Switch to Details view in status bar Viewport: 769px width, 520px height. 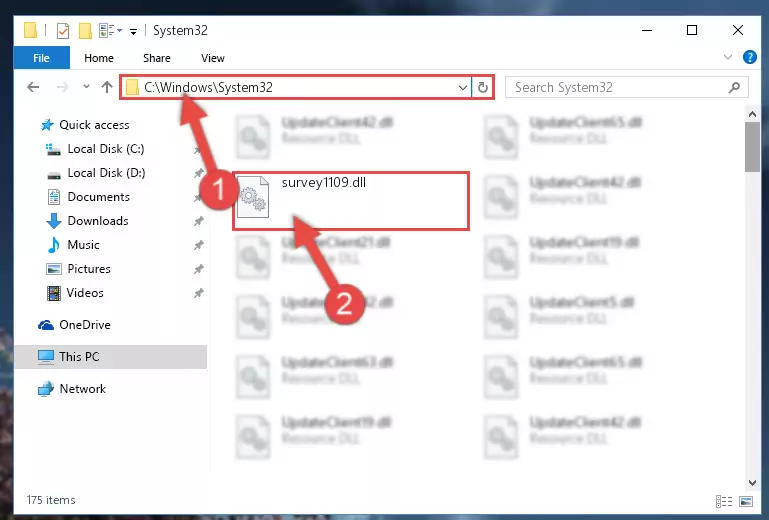tap(723, 501)
